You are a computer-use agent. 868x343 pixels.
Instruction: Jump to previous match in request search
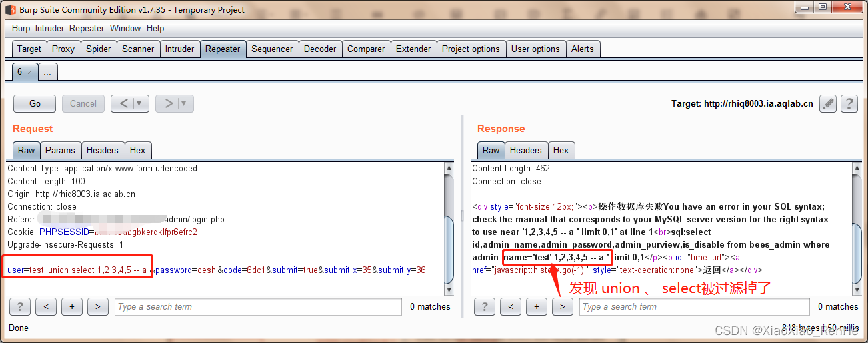46,306
